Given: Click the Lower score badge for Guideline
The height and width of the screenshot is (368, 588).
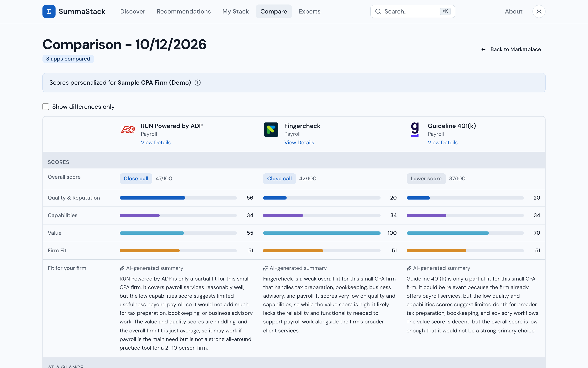Looking at the screenshot, I should [426, 179].
